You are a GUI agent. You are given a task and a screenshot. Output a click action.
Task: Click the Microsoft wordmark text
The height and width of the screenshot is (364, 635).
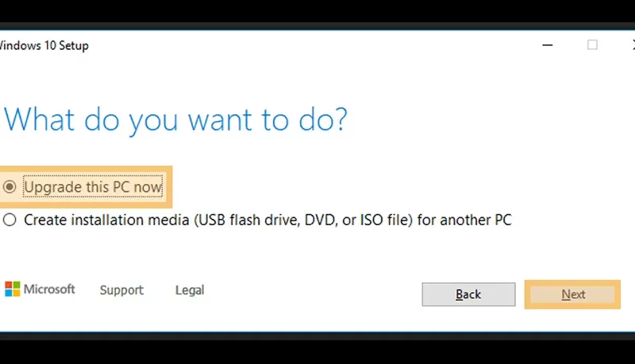49,289
